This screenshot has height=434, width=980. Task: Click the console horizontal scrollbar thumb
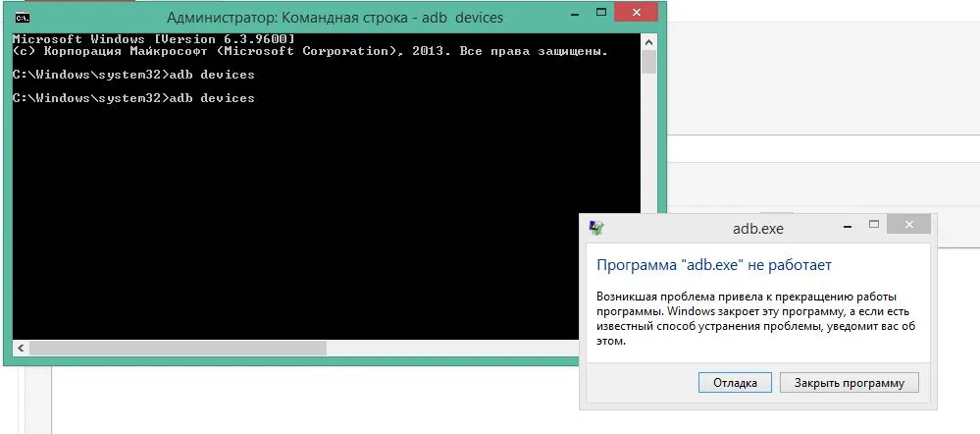pos(177,349)
